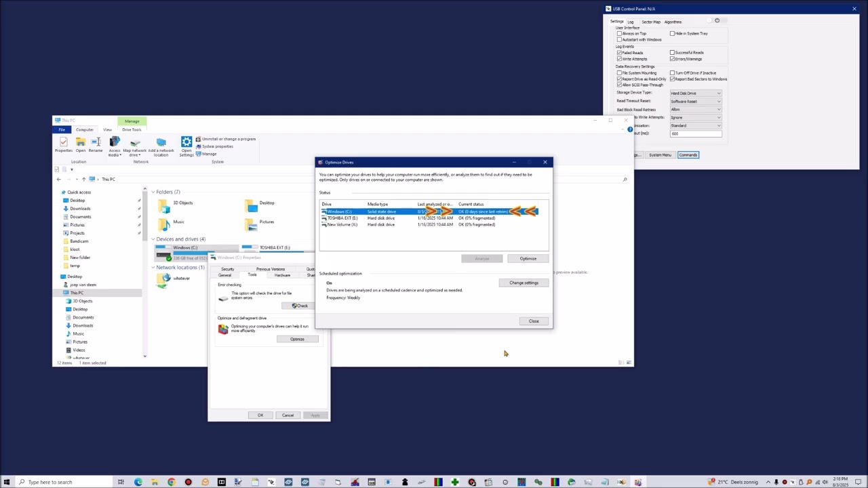Open the File menu in Explorer
This screenshot has height=488, width=868.
pos(62,129)
